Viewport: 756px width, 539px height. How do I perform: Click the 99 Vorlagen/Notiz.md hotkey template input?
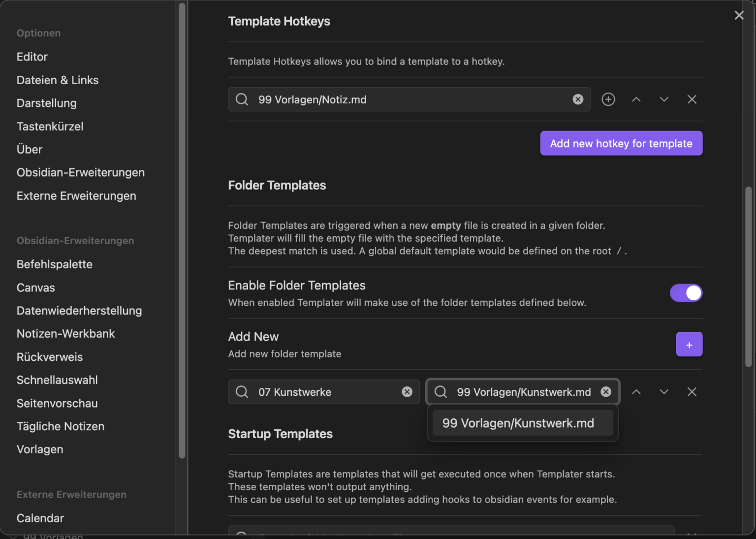coord(409,99)
